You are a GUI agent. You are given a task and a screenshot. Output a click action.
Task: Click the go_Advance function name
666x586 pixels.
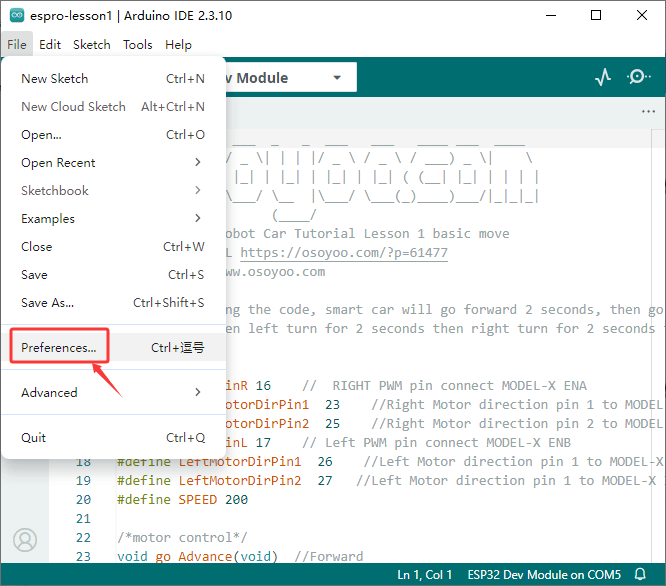[x=194, y=556]
